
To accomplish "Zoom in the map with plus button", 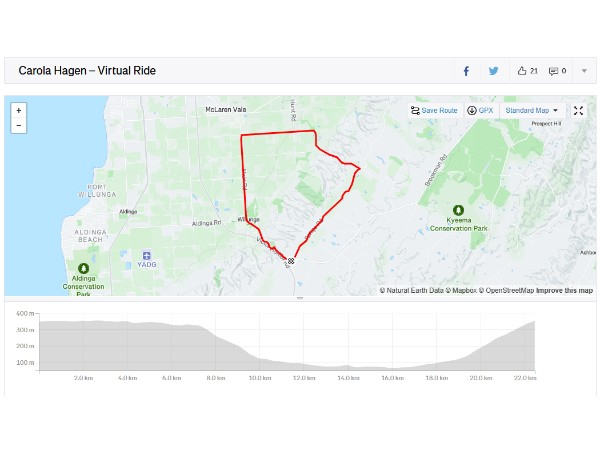I will coord(19,111).
